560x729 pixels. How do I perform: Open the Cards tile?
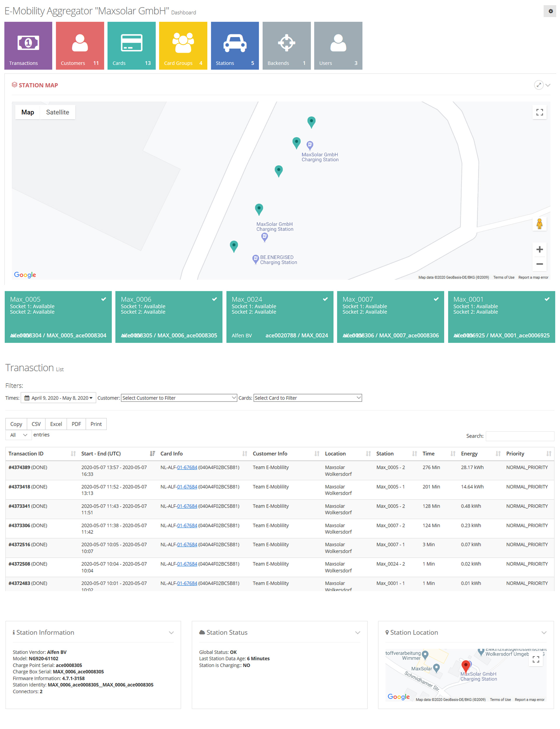(131, 46)
